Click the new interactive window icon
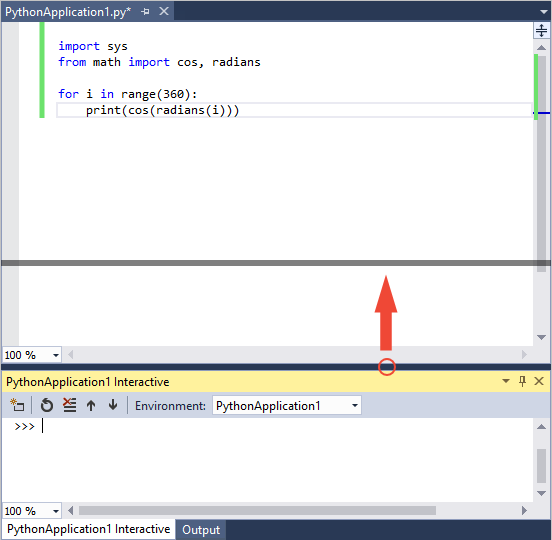 pos(17,405)
